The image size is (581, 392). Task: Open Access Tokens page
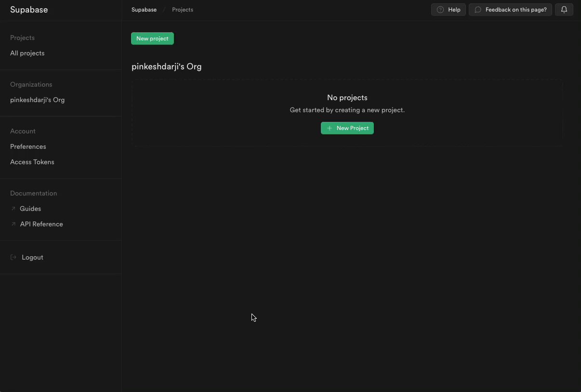pos(32,162)
